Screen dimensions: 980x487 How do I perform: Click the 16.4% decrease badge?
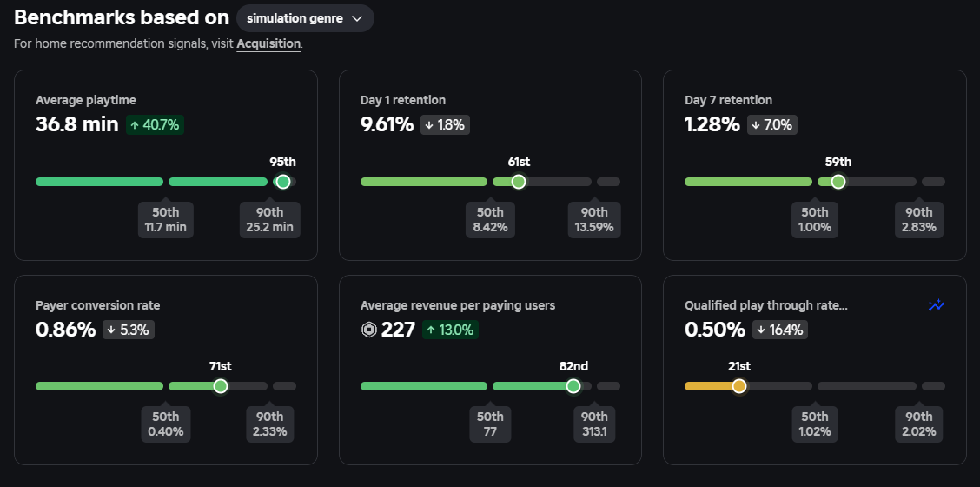pos(780,330)
